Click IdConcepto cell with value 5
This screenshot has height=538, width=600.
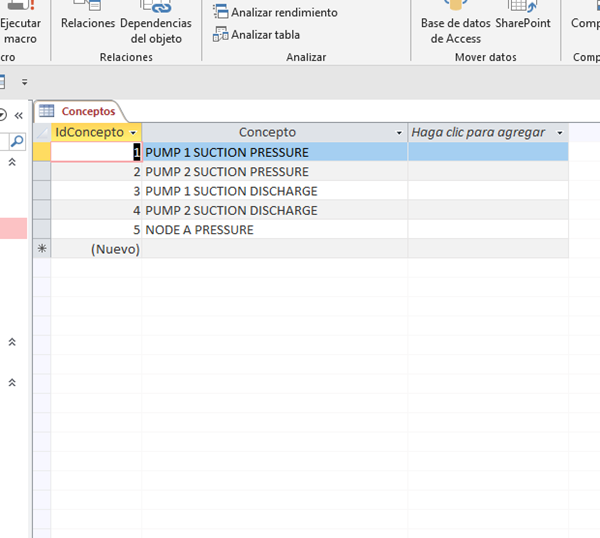[96, 230]
